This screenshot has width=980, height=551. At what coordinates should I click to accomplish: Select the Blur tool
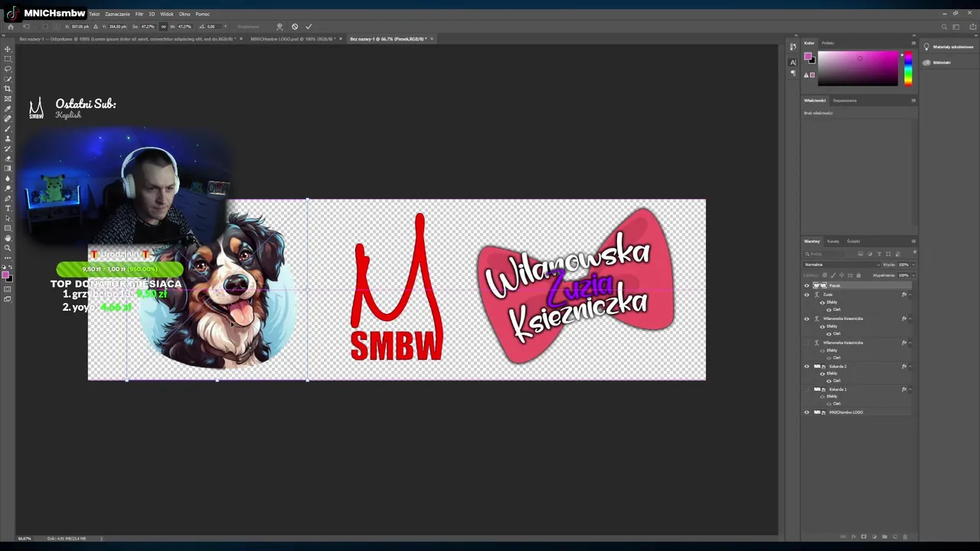8,178
